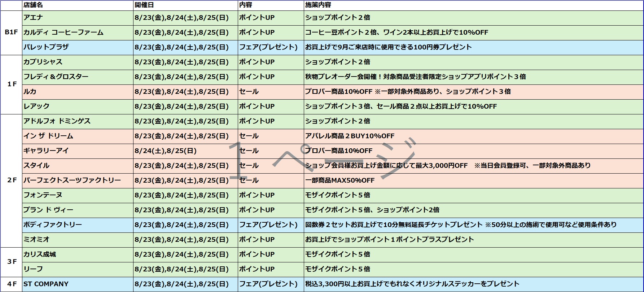
Task: Select モザイクポイント5倍 in the フォンテーヌ row
Action: 338,195
